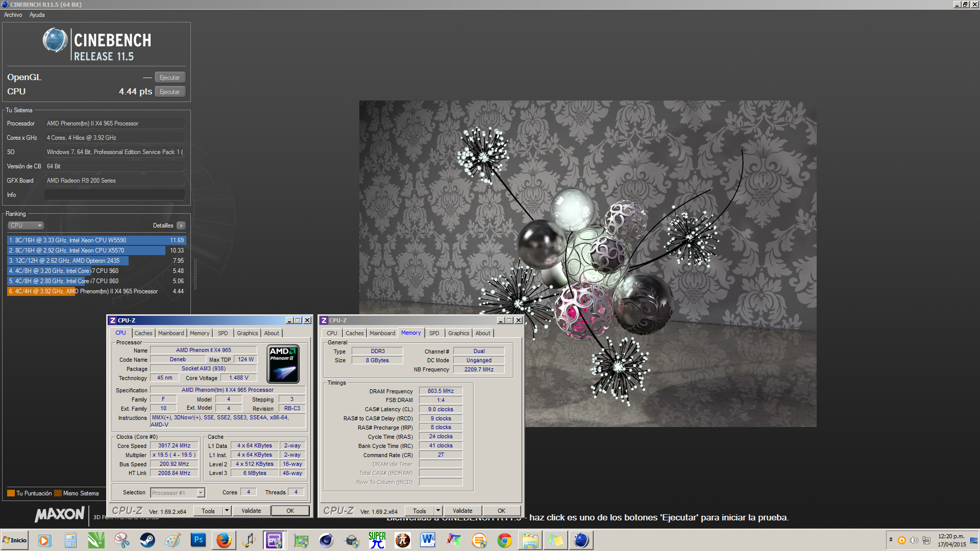This screenshot has height=551, width=980.
Task: Select the Intel Xeon CPU X5570 ranking row
Action: tap(96, 251)
